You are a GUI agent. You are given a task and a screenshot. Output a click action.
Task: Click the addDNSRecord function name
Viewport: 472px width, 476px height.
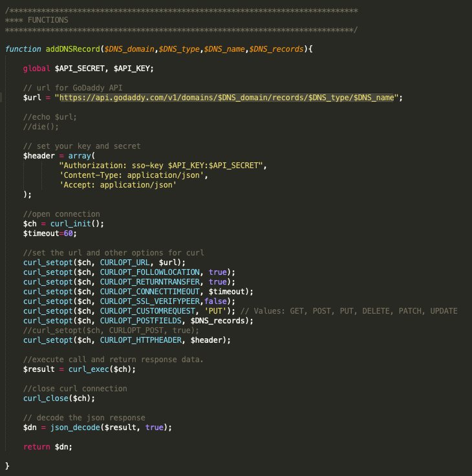coord(73,49)
